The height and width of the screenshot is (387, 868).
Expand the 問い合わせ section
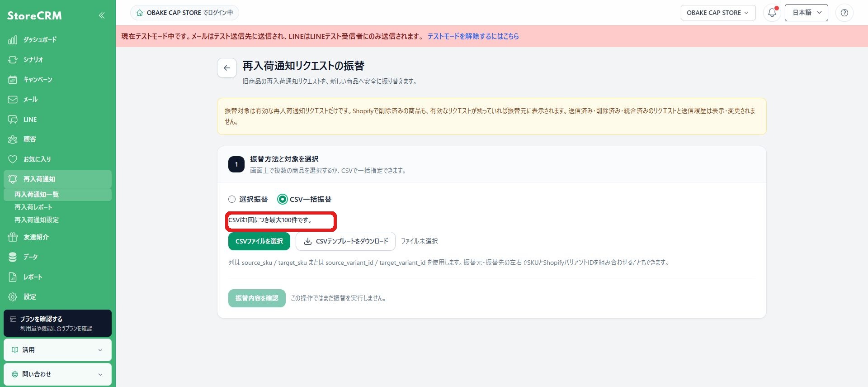tap(57, 374)
